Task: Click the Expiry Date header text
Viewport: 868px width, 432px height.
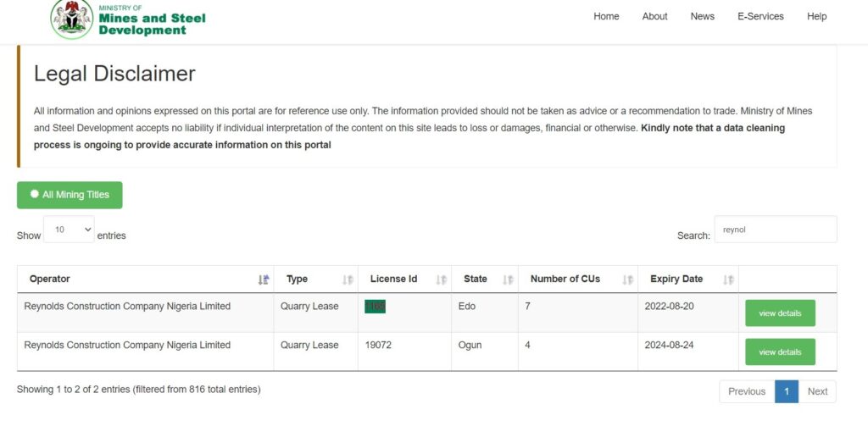Action: [x=676, y=279]
